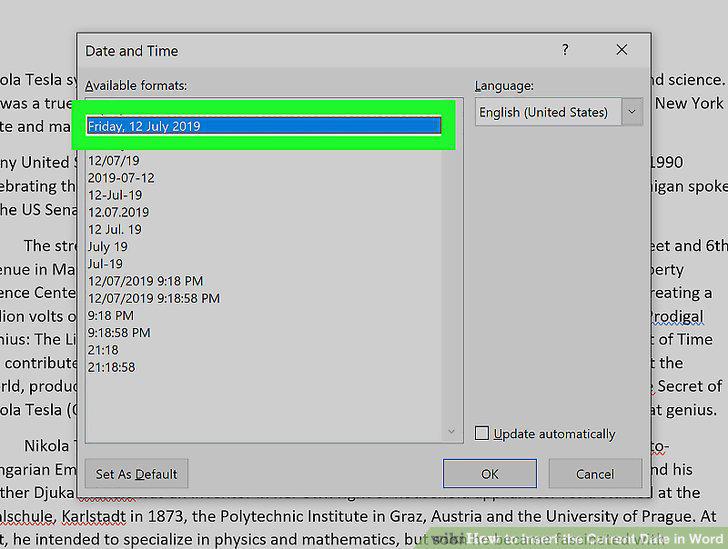The width and height of the screenshot is (728, 549).
Task: Select the Jul-19 format
Action: (x=105, y=264)
